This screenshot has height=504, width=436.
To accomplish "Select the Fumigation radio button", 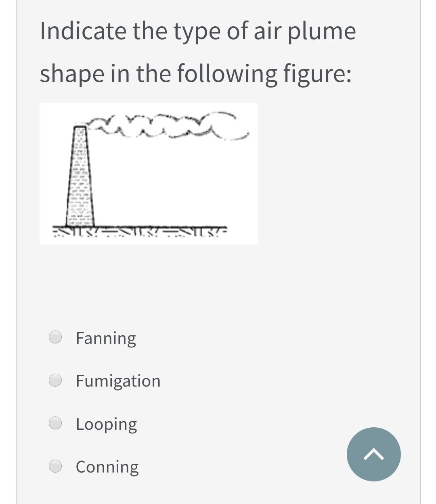I will [55, 379].
